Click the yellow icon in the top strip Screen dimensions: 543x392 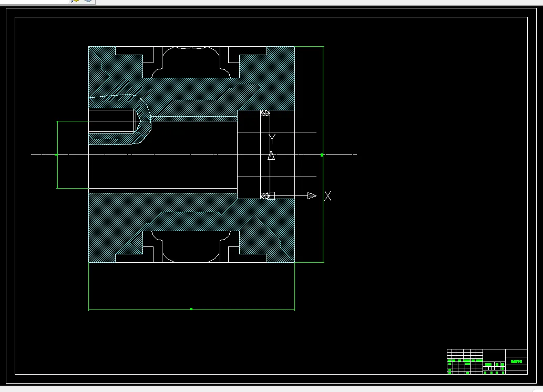pos(75,1)
